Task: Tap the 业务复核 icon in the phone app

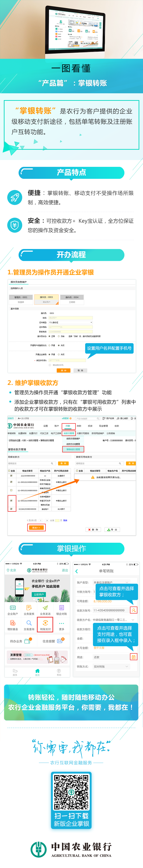Action: pyautogui.click(x=29, y=608)
